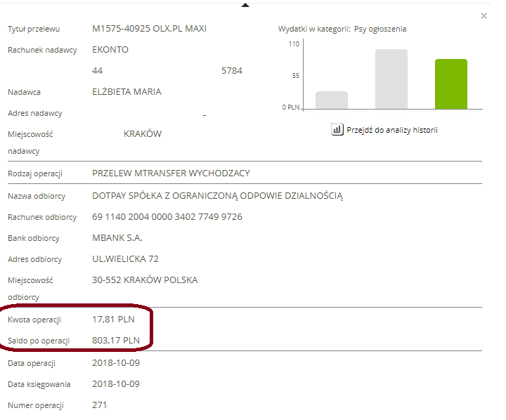Click the transfer title M1575-40925 OLX.PL MAXI
The height and width of the screenshot is (420, 506).
149,29
